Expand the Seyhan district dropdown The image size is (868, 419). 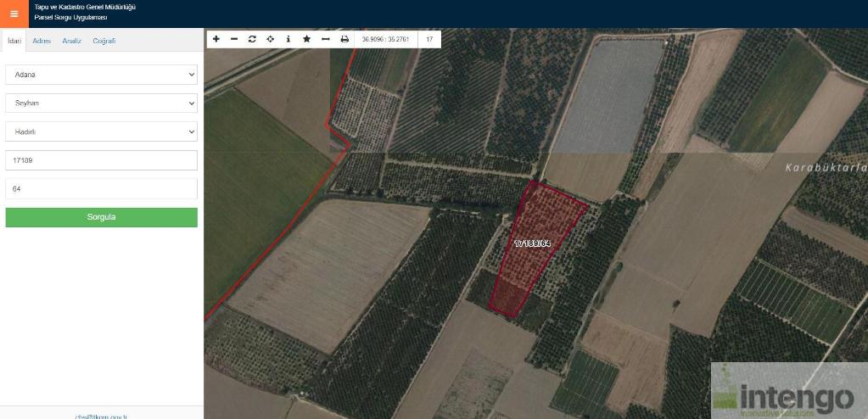101,103
